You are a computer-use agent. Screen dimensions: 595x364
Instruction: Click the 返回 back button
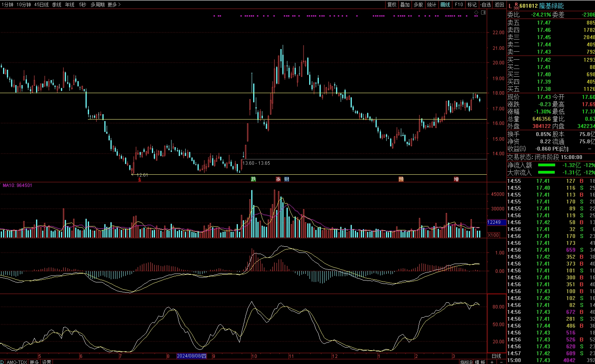tap(499, 5)
